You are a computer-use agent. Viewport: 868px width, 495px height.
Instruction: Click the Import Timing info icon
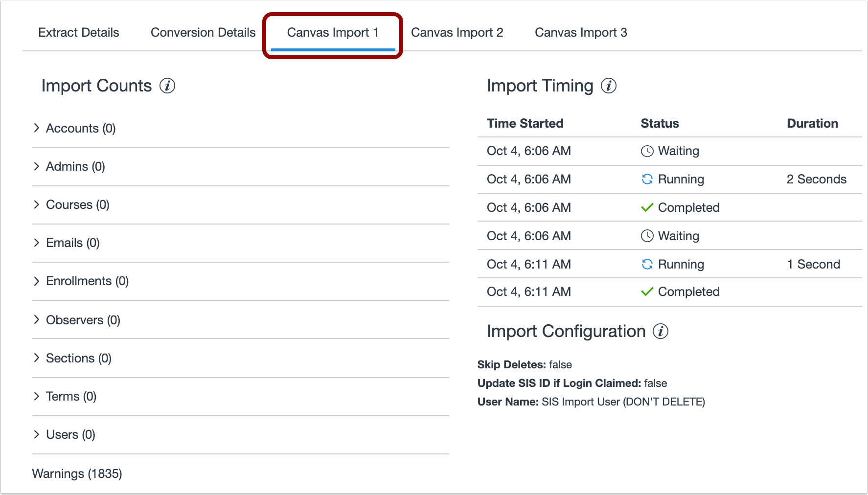[x=609, y=86]
